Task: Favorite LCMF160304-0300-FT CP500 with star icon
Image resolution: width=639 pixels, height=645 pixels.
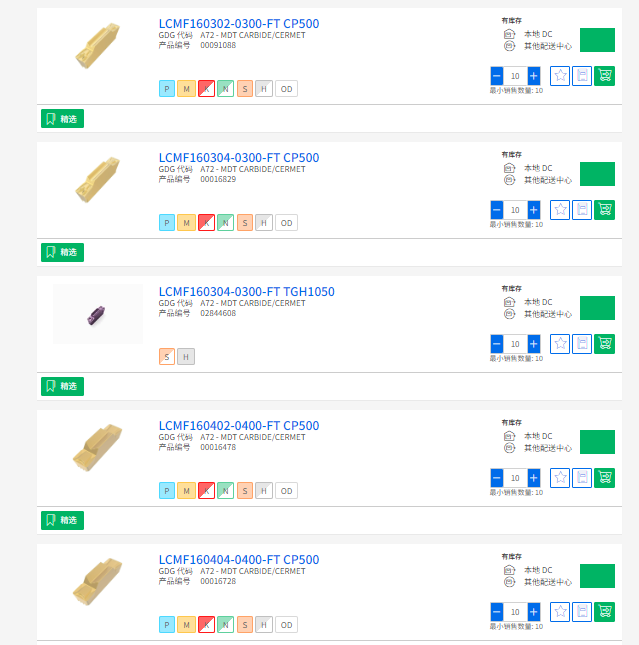Action: (x=560, y=210)
